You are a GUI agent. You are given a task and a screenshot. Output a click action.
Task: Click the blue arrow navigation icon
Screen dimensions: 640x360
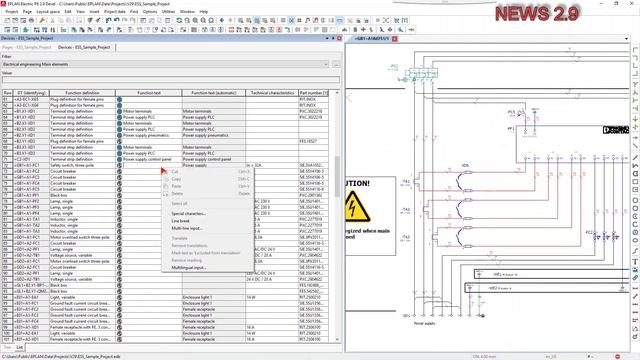click(x=222, y=20)
